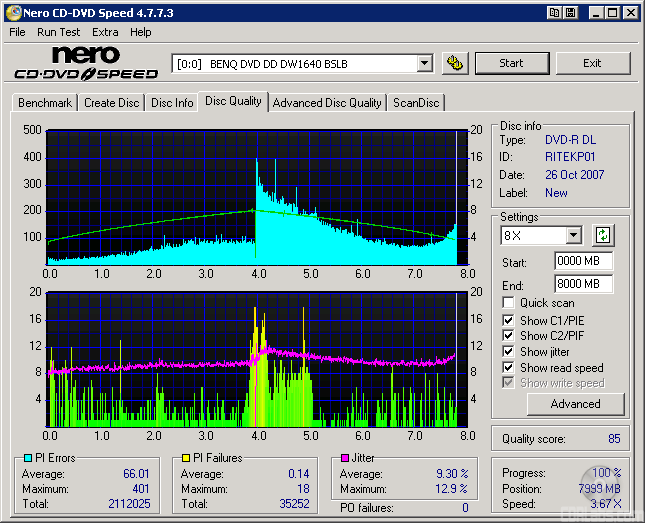Screen dimensions: 645x523
Task: Click the magenta Jitter legend square
Action: click(343, 459)
